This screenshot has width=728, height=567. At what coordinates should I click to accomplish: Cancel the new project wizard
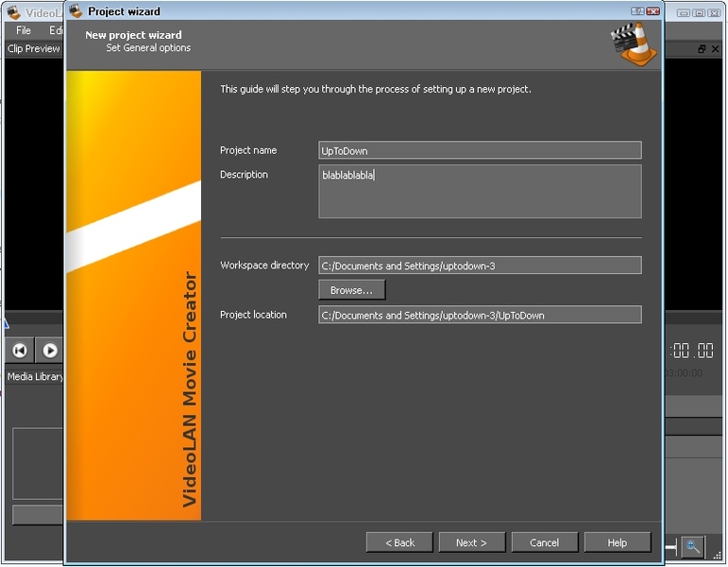[545, 542]
